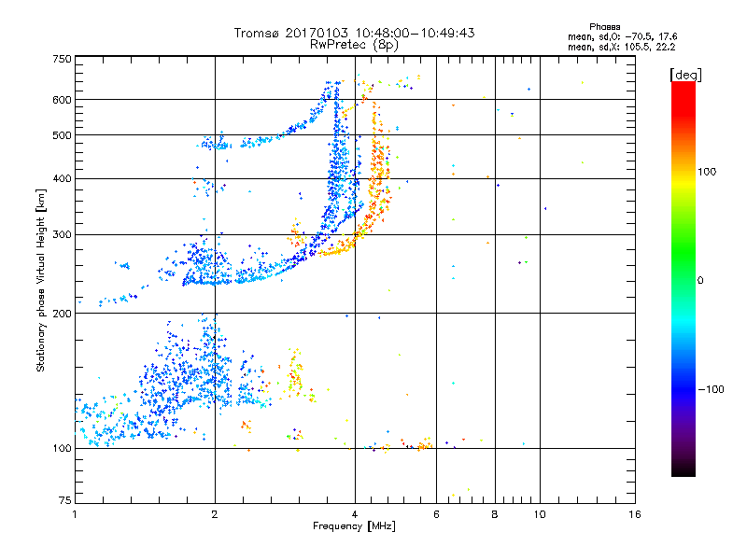Click the y-axis tick label "200"

[62, 314]
